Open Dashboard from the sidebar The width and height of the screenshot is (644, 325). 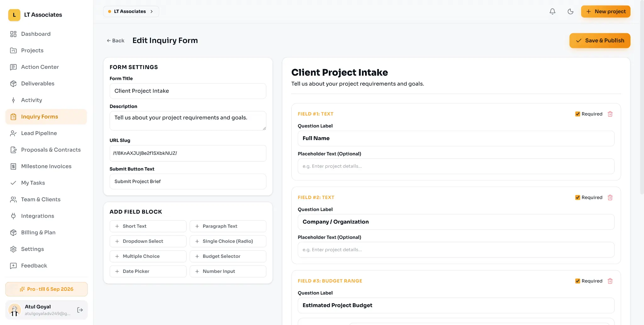[46, 34]
